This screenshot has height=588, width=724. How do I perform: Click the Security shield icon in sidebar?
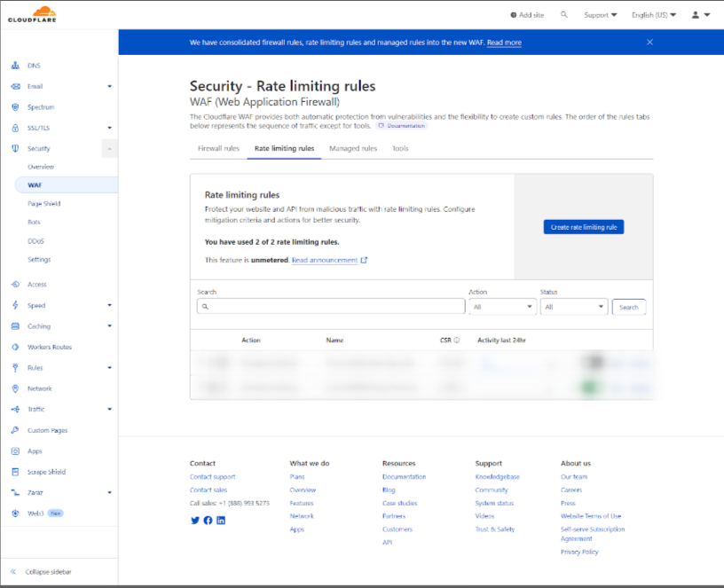(x=15, y=149)
